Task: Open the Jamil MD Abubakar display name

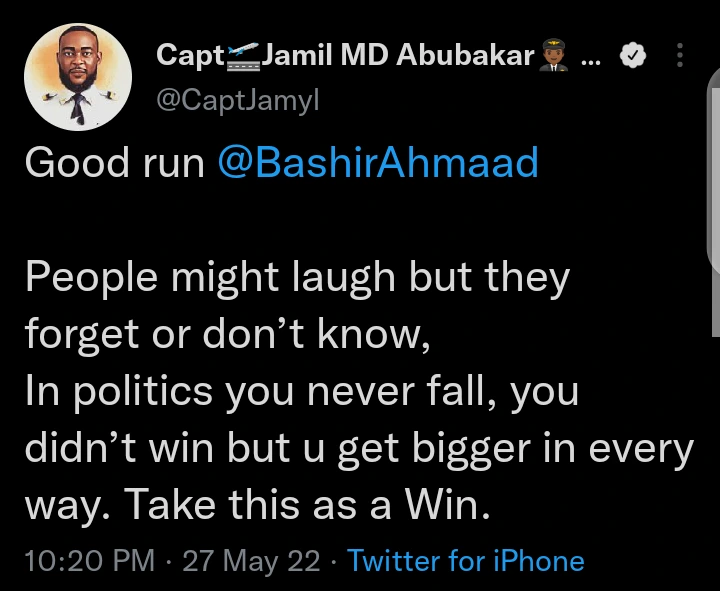Action: point(397,56)
